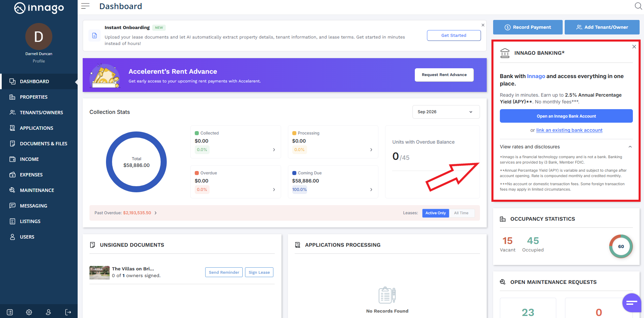The image size is (644, 318).
Task: Click the Units with Overdue Balance 0/45 value
Action: pyautogui.click(x=401, y=156)
